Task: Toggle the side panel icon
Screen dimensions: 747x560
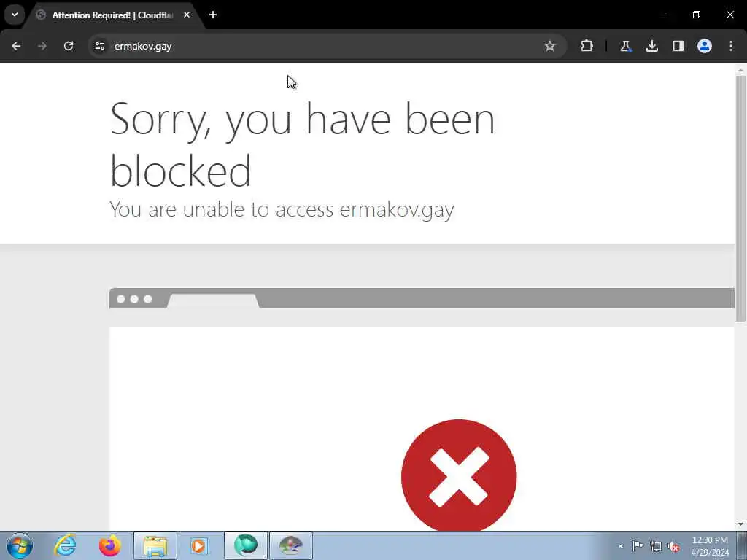Action: pos(678,46)
